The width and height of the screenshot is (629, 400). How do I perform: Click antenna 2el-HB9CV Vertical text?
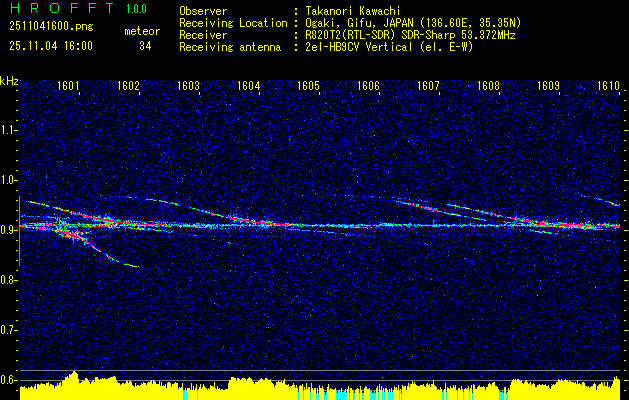[x=389, y=47]
